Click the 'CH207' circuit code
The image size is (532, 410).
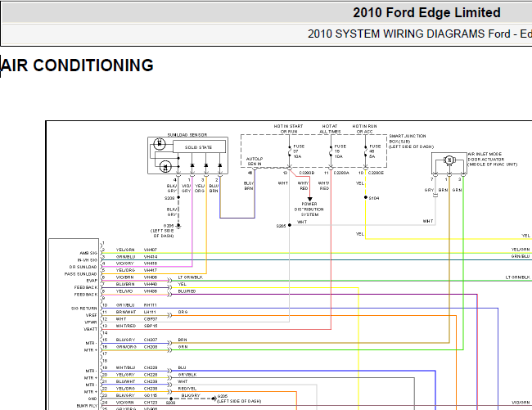point(151,340)
